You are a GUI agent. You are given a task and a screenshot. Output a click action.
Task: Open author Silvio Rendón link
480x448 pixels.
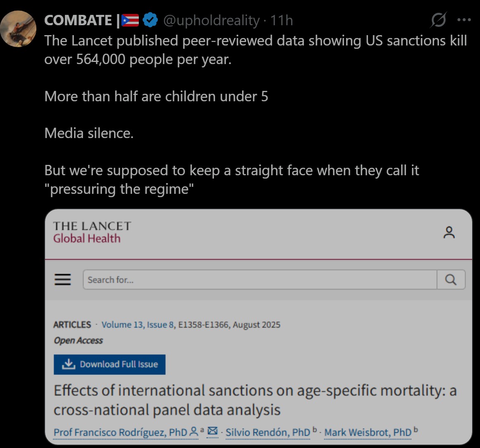268,433
